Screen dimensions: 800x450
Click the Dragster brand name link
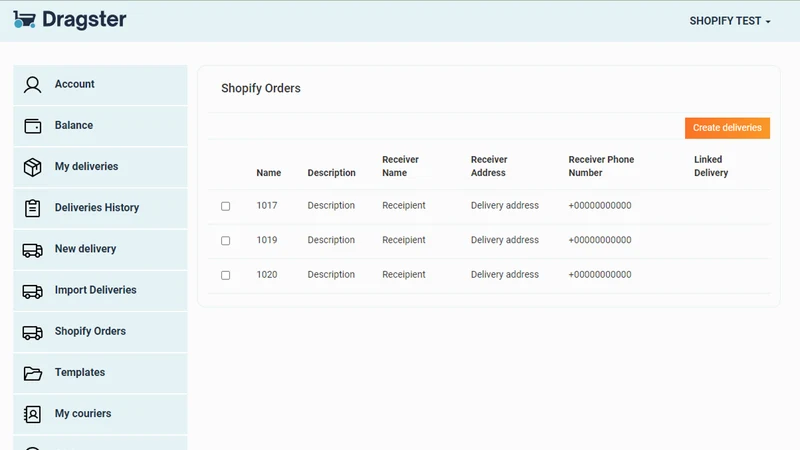point(84,20)
